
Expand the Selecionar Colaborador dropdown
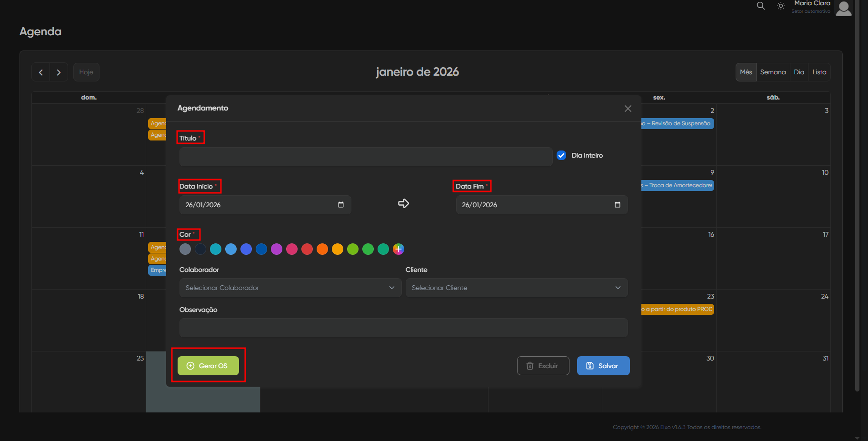click(290, 288)
